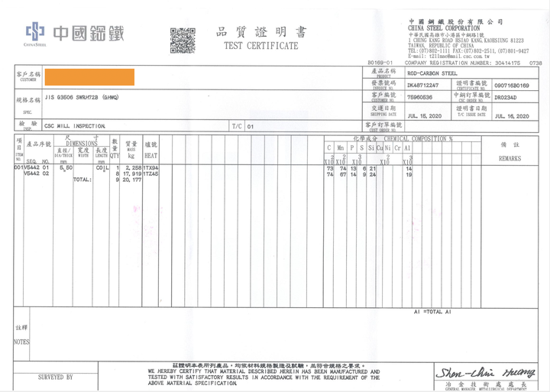Click 'CSC MILL INSPECTION' text

pyautogui.click(x=75, y=126)
